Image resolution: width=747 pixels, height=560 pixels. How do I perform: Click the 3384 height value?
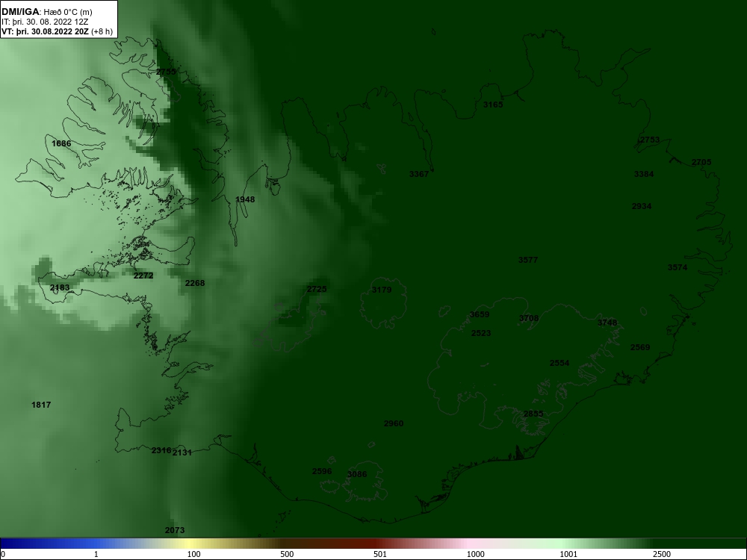(644, 174)
